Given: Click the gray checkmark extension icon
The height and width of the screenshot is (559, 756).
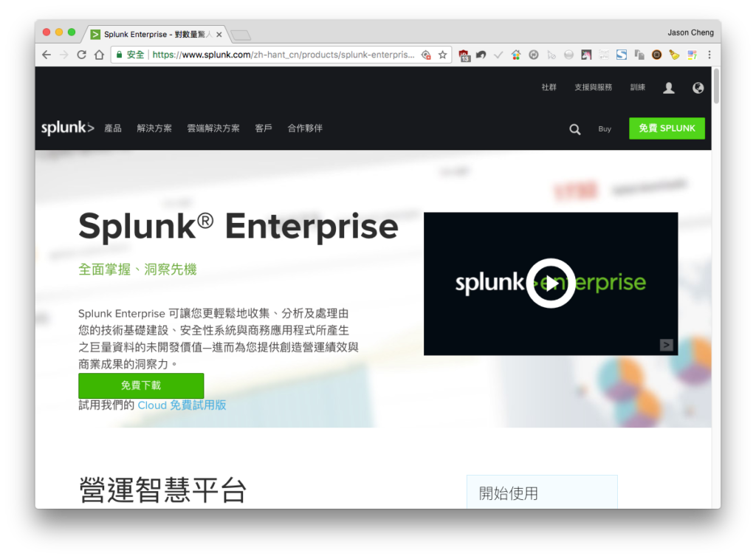Looking at the screenshot, I should 498,55.
